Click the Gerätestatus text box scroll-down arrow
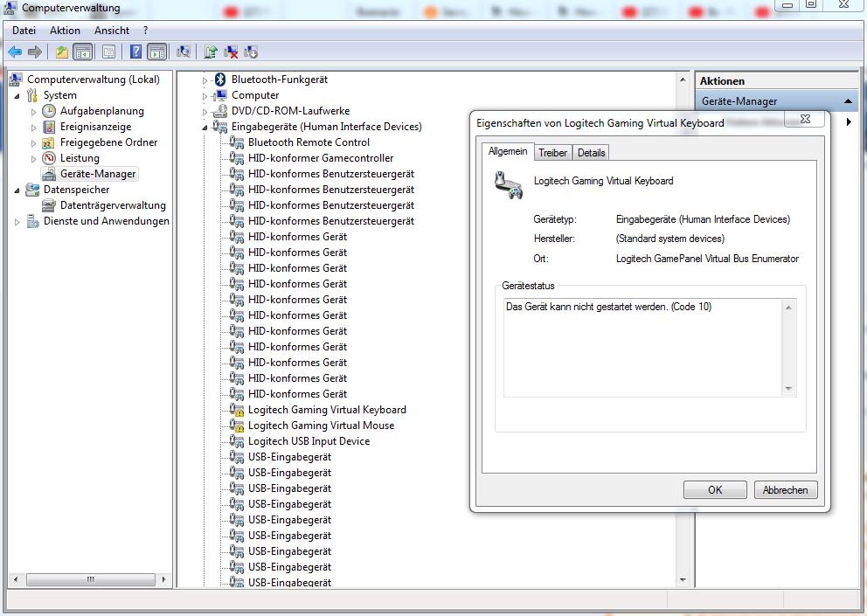The width and height of the screenshot is (867, 616). [x=788, y=390]
